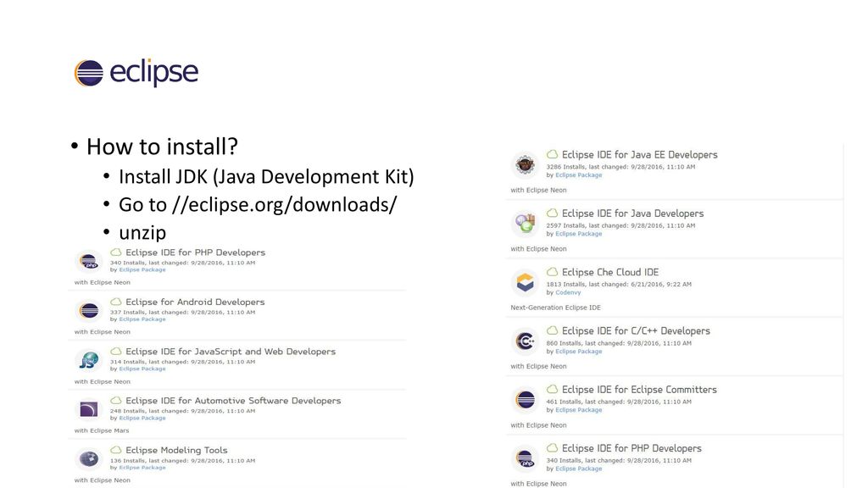Click the JavaScript and Web Developers JS icon

[x=88, y=360]
